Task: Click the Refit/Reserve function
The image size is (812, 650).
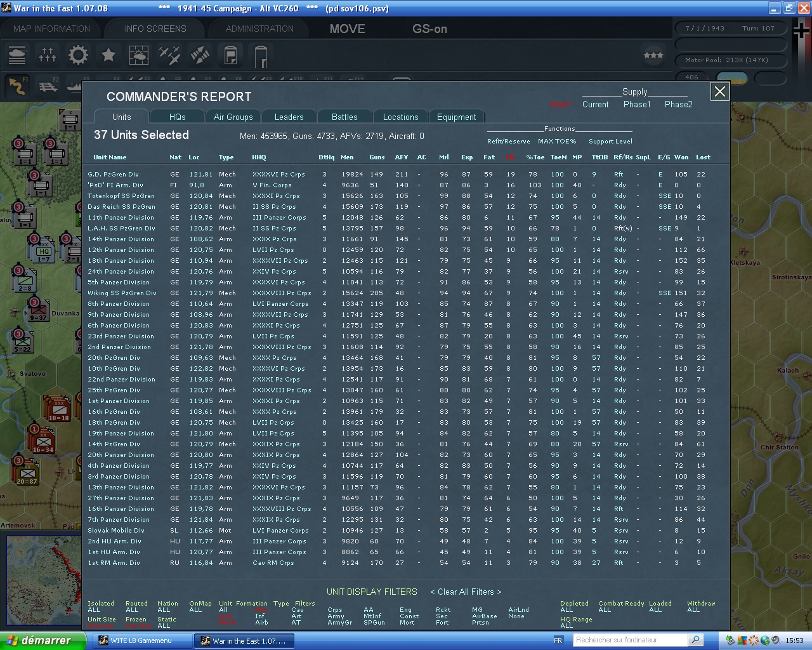Action: [x=509, y=142]
